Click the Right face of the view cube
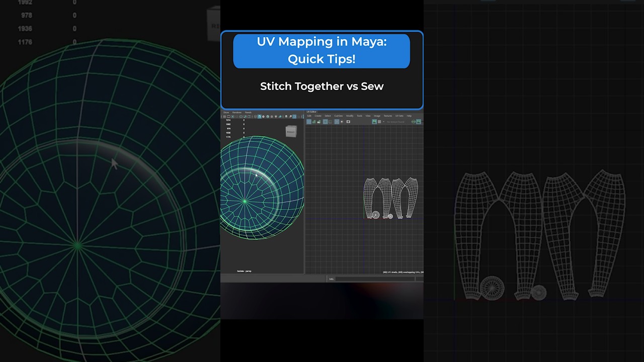Viewport: 644px width, 362px height. click(291, 132)
